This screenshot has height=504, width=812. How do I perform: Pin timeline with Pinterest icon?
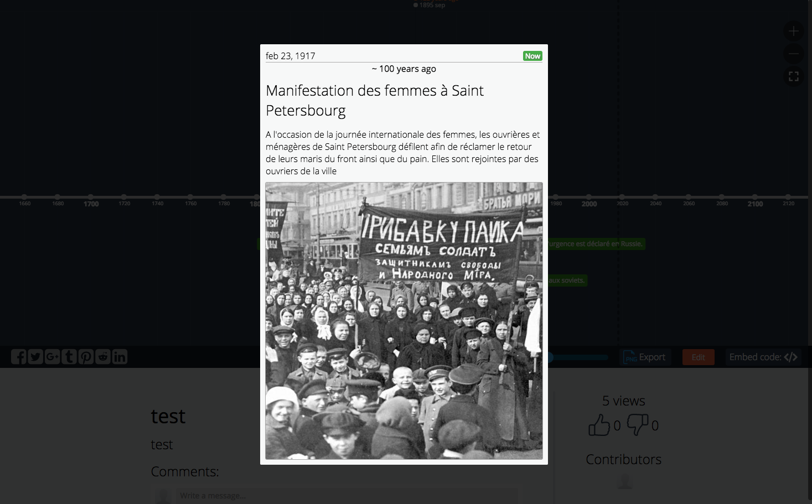[86, 357]
